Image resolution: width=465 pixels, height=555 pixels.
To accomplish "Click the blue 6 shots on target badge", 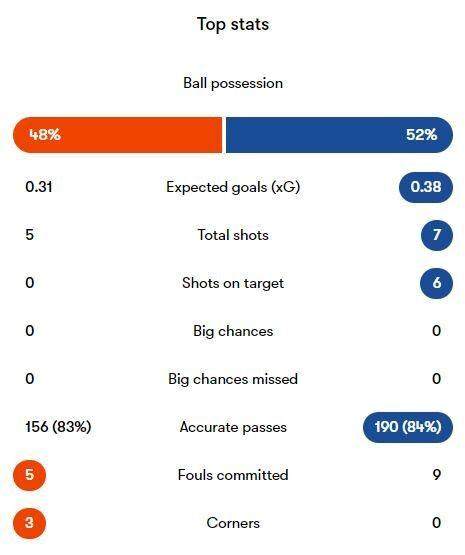I will coord(436,283).
